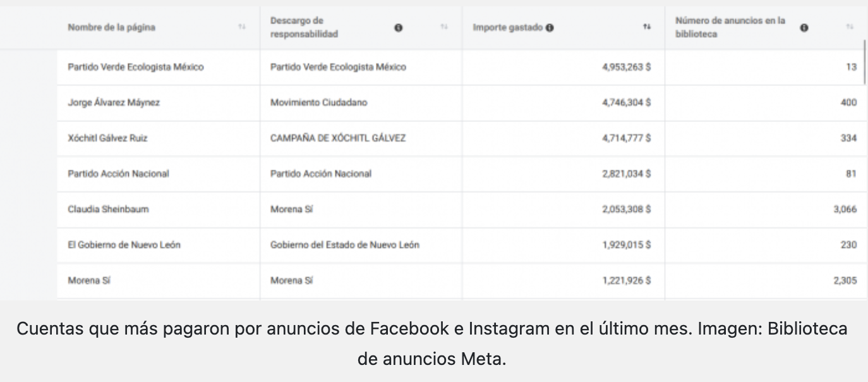This screenshot has width=868, height=382.
Task: Click sort arrows for Descargo de responsabilidad
Action: coord(444,27)
